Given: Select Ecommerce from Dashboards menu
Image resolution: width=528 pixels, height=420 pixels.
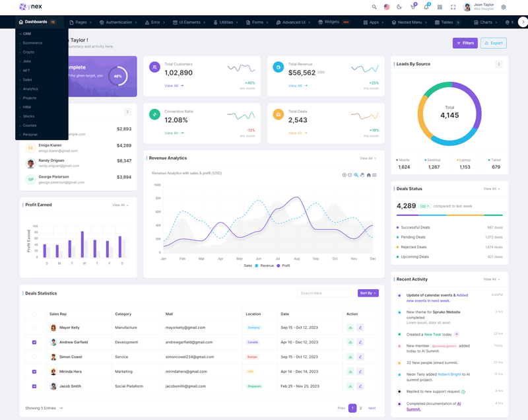Looking at the screenshot, I should click(x=32, y=43).
